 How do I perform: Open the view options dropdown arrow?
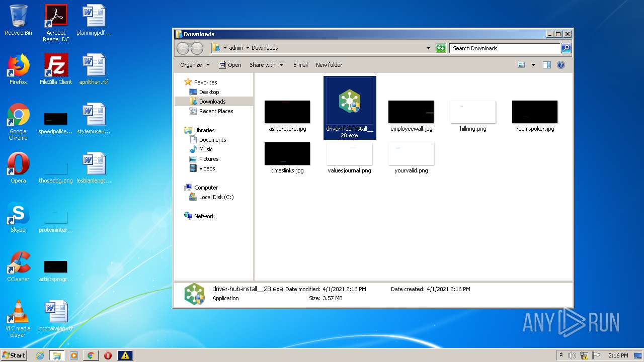[533, 65]
